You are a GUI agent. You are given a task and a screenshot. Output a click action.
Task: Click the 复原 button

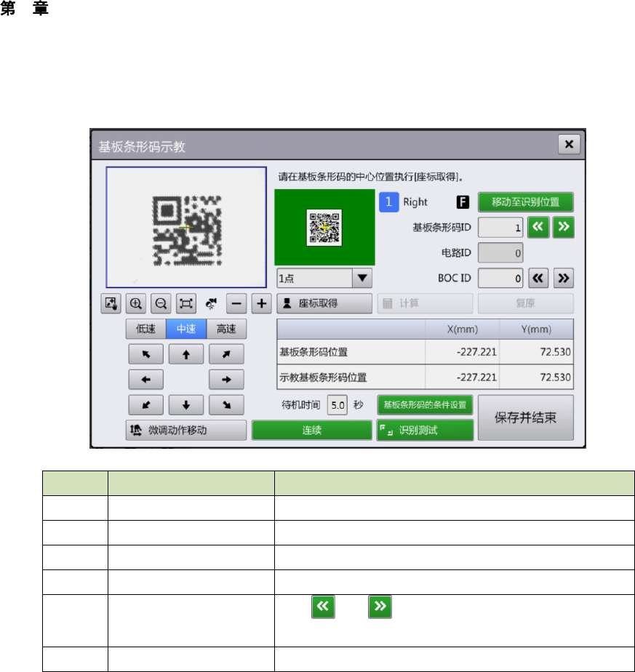[x=526, y=303]
